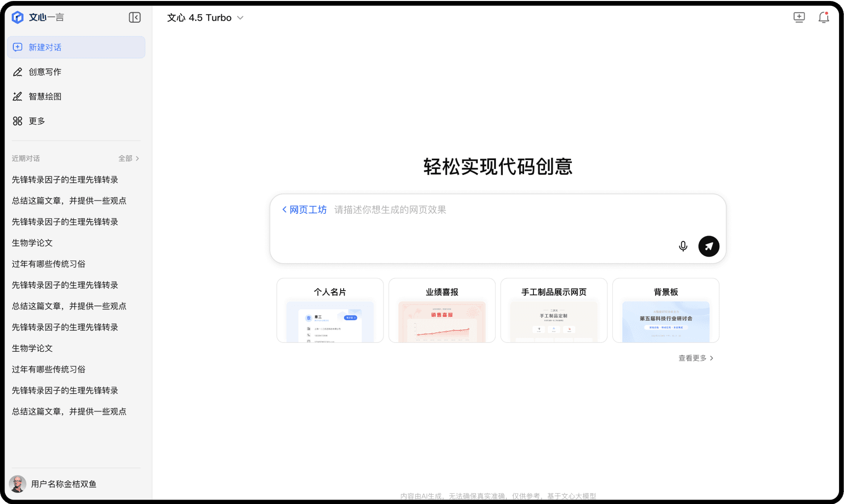Viewport: 844px width, 504px height.
Task: Click the 近期对话 section label
Action: (x=26, y=158)
